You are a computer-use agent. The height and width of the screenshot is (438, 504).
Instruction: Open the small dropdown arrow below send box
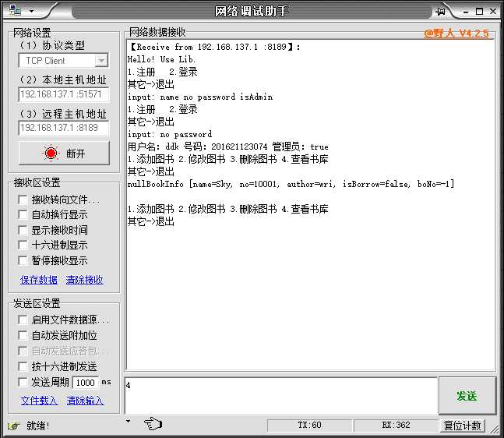tap(129, 421)
